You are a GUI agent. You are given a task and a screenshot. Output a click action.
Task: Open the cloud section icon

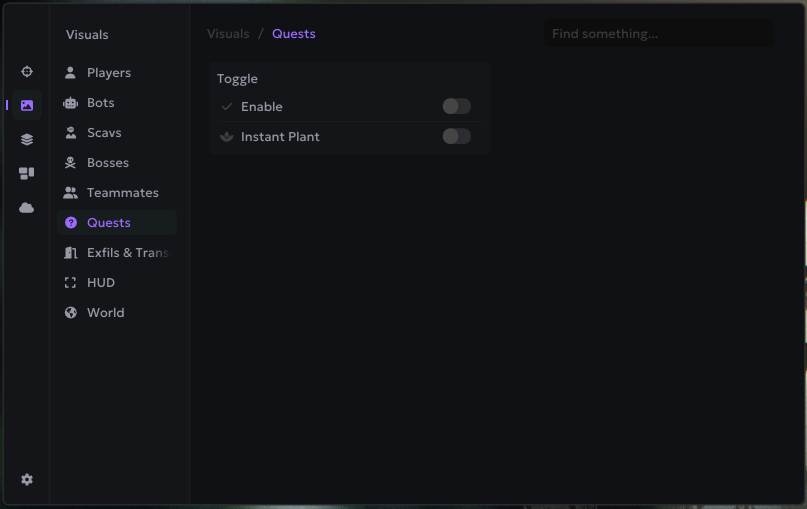tap(27, 207)
